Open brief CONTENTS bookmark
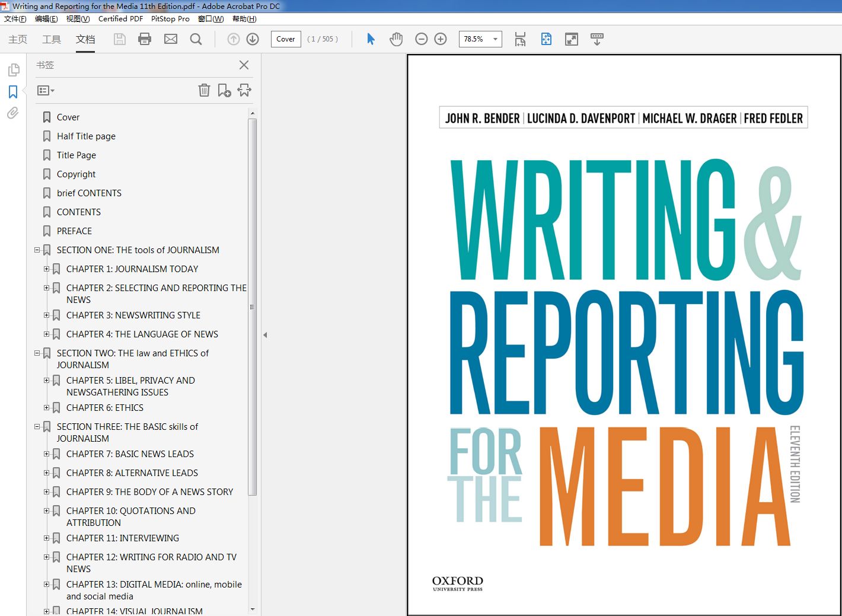 click(x=89, y=193)
